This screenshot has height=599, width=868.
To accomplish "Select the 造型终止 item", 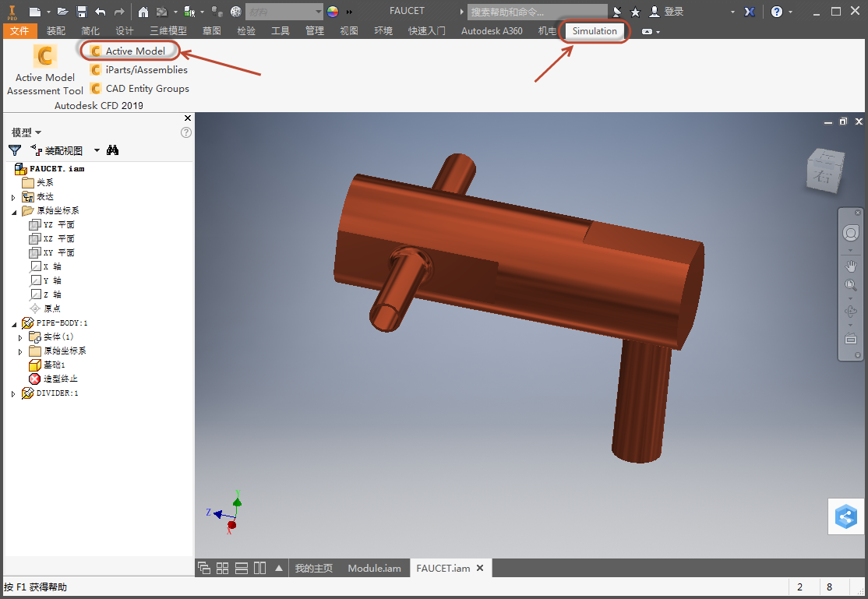I will (53, 379).
